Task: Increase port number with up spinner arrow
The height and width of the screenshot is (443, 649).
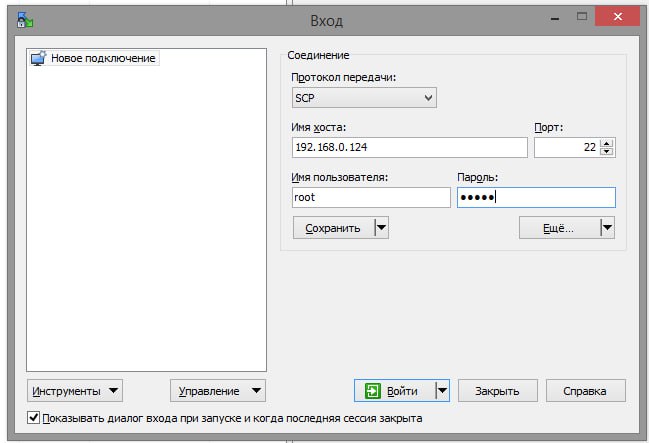Action: point(608,143)
